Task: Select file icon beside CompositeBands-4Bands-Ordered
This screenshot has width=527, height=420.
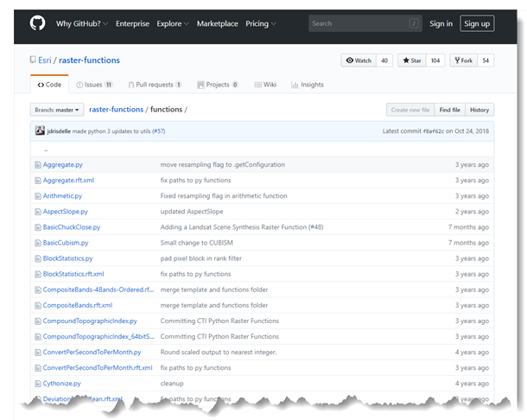Action: 38,290
